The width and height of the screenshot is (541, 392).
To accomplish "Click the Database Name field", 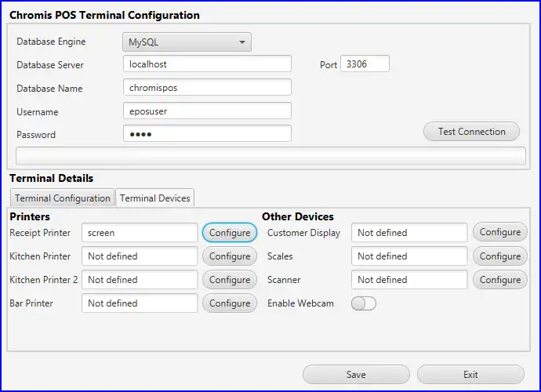I will [x=207, y=88].
